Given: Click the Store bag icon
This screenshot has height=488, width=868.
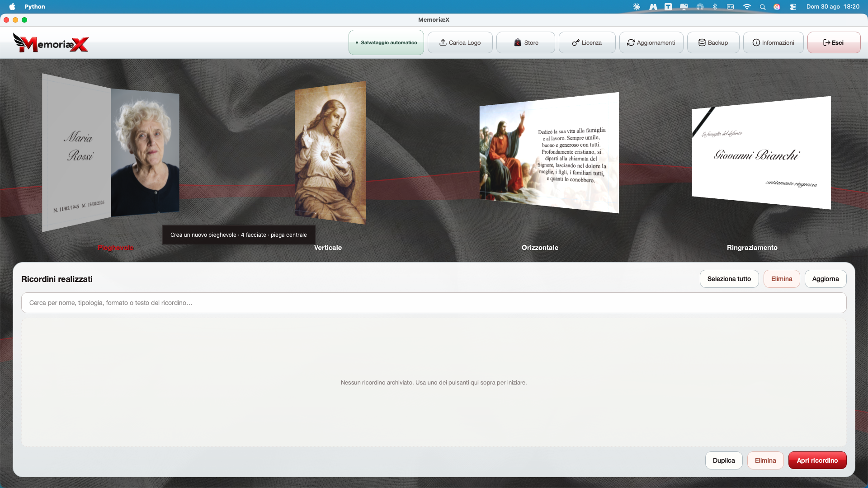Looking at the screenshot, I should [518, 42].
